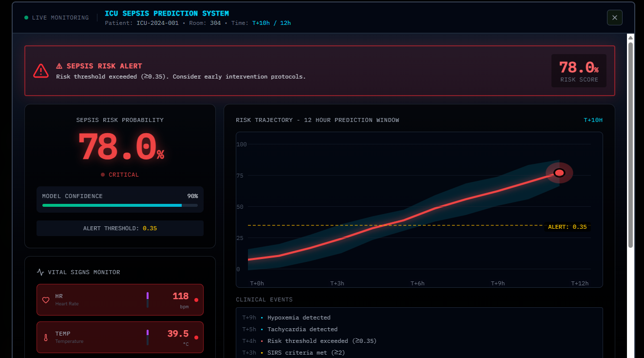Viewport: 644px width, 358px height.
Task: Click the T+0h axis label
Action: [257, 283]
